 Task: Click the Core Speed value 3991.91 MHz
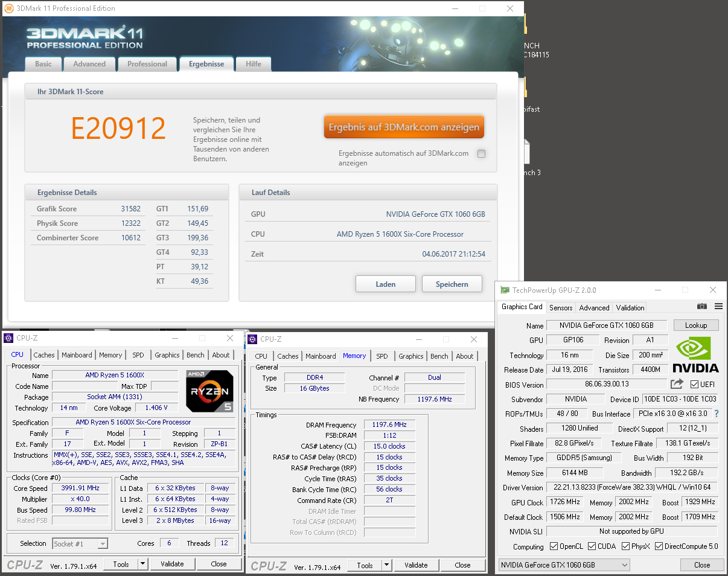click(x=80, y=488)
